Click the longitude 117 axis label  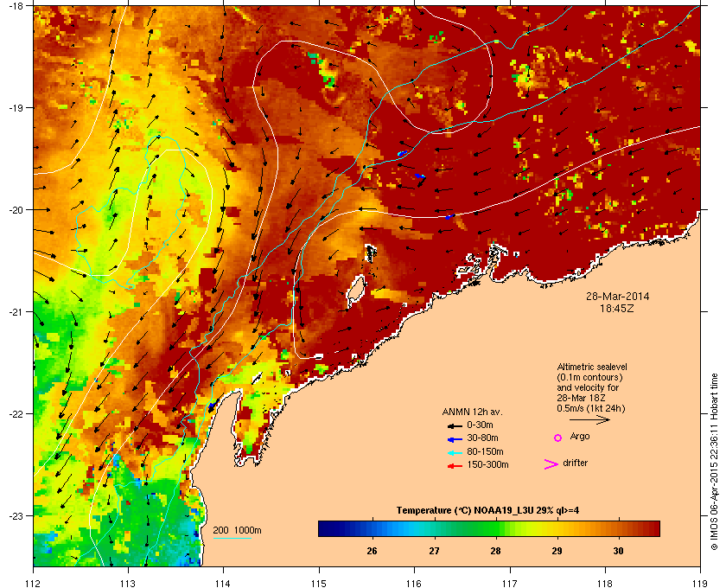click(509, 584)
